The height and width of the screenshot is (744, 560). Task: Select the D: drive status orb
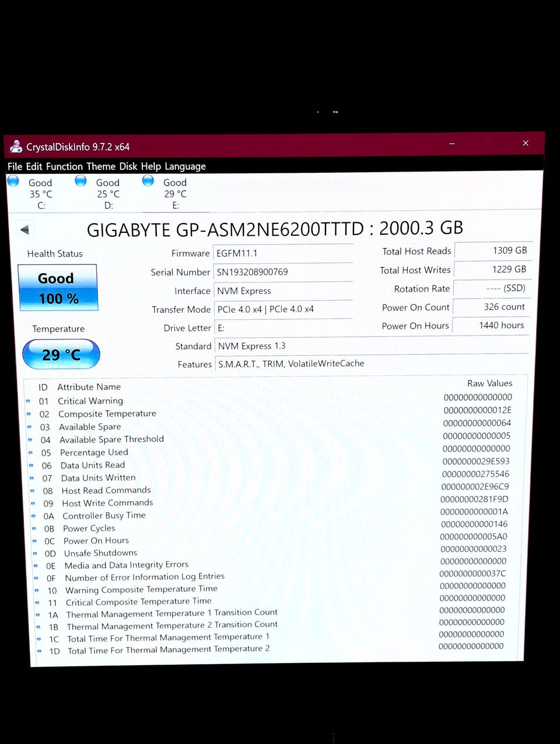point(80,181)
